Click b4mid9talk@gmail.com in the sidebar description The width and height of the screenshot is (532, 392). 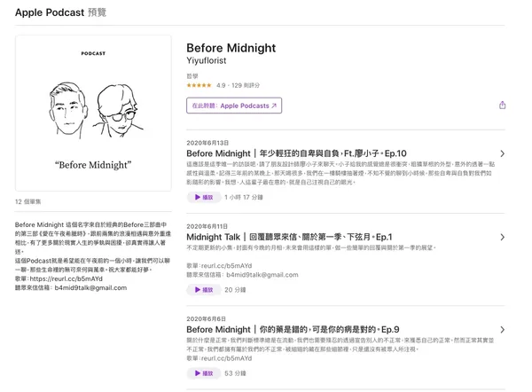[90, 288]
